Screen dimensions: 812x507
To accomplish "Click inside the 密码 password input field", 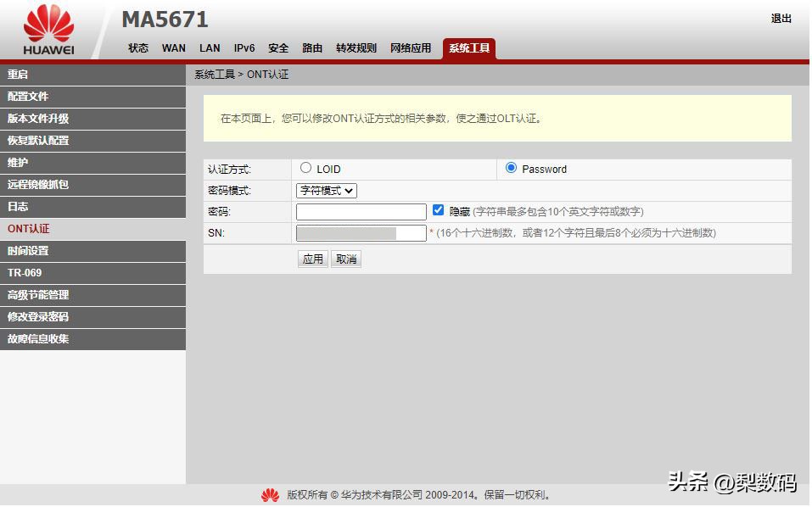I will [x=361, y=211].
